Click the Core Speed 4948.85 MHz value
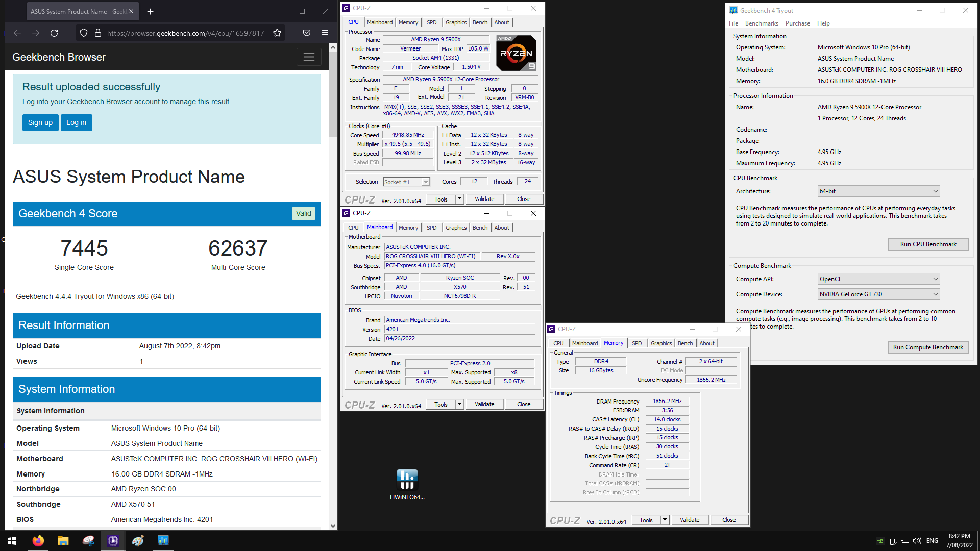This screenshot has width=980, height=551. [x=408, y=135]
